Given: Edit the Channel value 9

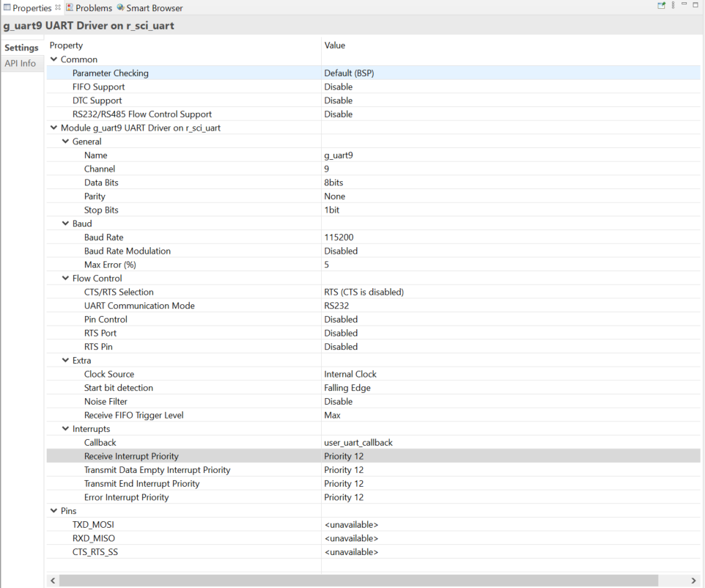Looking at the screenshot, I should point(326,169).
